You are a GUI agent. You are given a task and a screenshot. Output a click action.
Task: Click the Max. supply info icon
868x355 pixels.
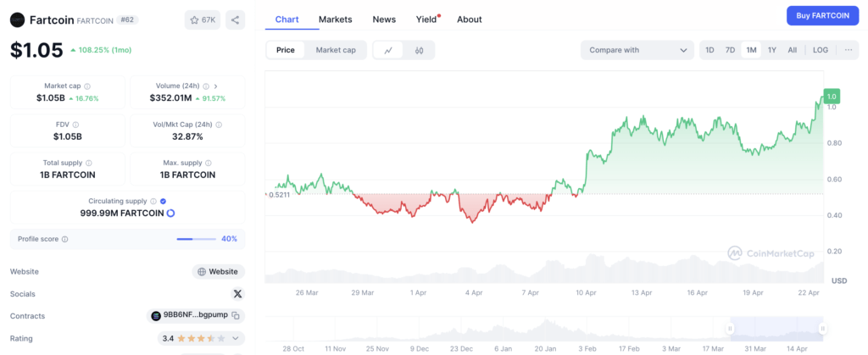[209, 164]
